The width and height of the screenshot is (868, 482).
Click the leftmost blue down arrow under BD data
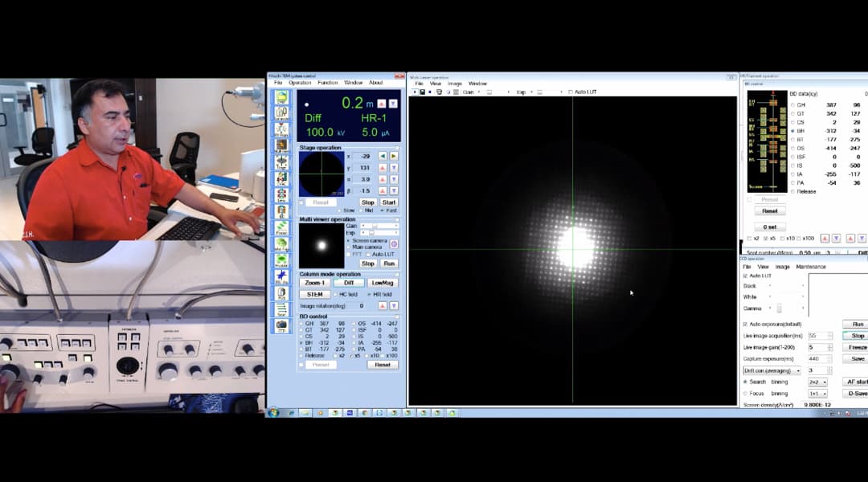tap(836, 238)
